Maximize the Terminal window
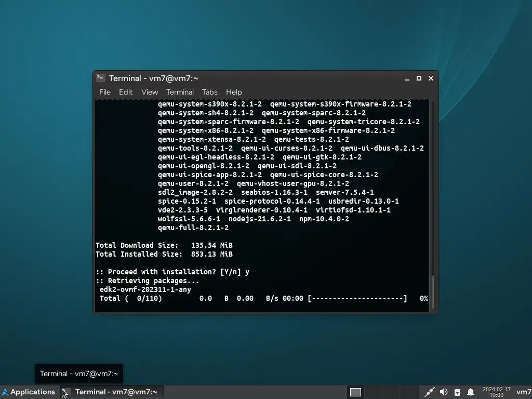This screenshot has width=532, height=399. [x=419, y=78]
